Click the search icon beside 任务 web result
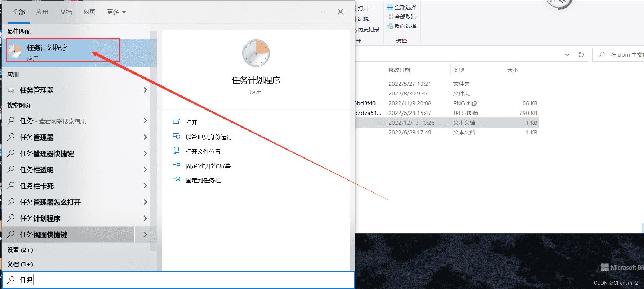 coord(11,121)
